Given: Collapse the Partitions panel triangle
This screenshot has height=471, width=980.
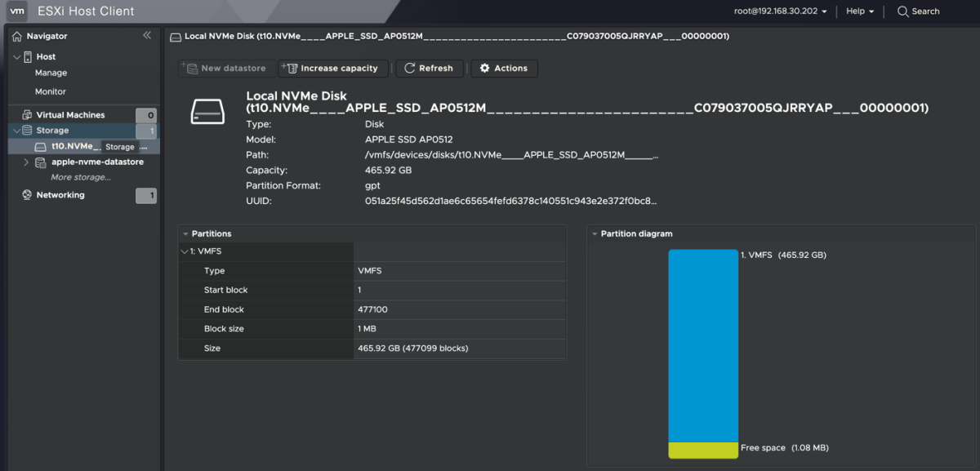Looking at the screenshot, I should click(185, 234).
